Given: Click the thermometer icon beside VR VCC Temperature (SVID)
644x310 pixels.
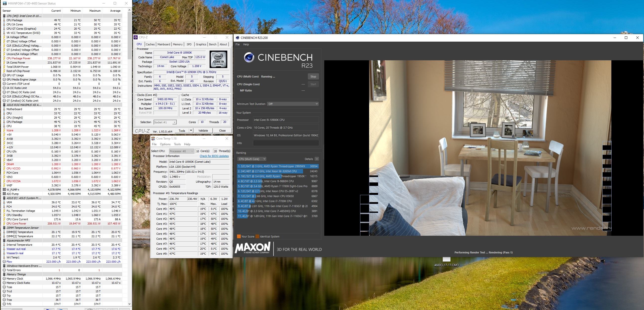Looking at the screenshot, I should click(x=4, y=33).
